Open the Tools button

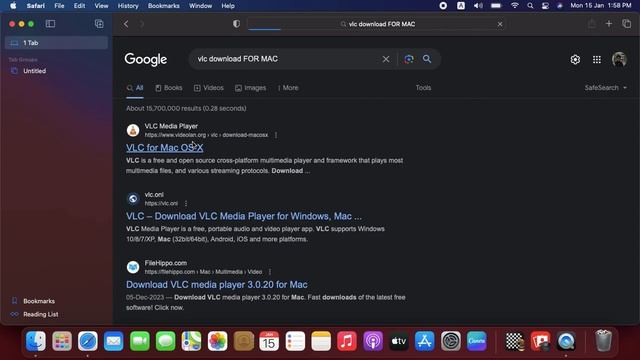pyautogui.click(x=423, y=88)
